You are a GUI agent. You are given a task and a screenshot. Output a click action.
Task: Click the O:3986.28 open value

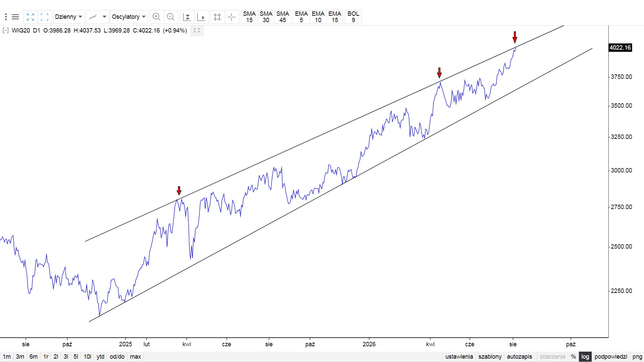[57, 31]
